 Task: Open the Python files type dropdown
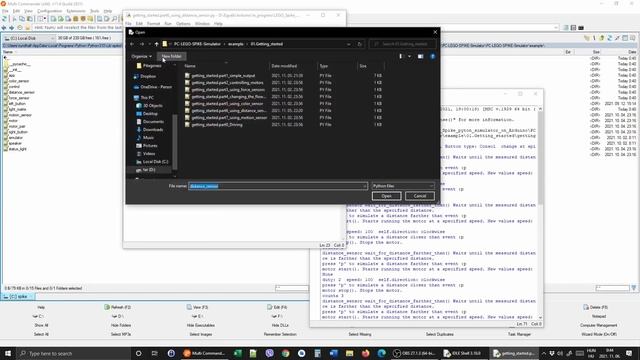click(x=402, y=186)
